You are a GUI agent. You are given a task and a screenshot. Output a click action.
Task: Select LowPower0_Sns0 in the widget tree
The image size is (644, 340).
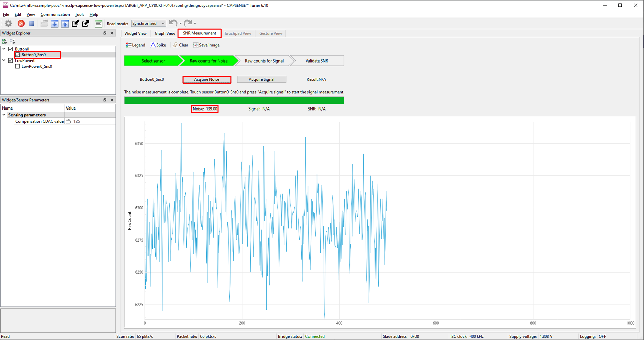pyautogui.click(x=37, y=66)
